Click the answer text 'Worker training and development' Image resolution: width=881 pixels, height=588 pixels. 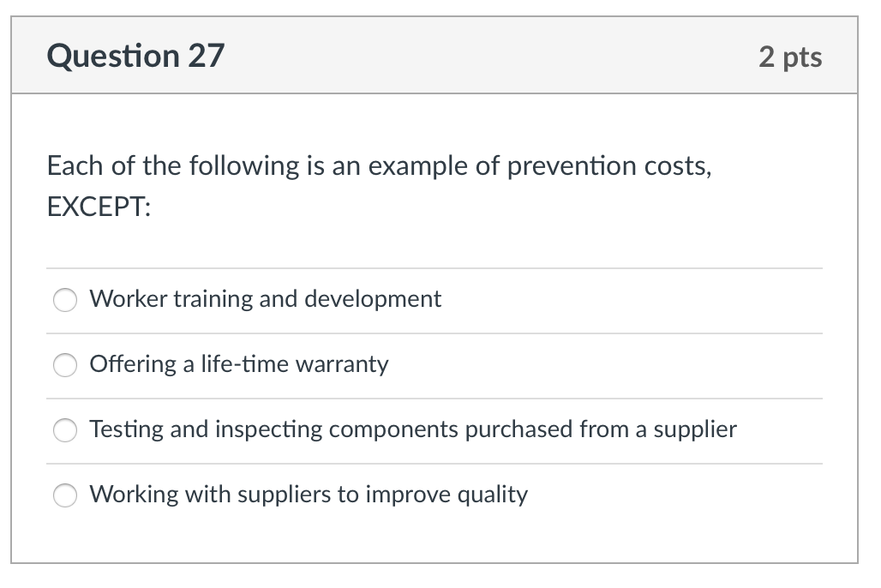pyautogui.click(x=265, y=299)
